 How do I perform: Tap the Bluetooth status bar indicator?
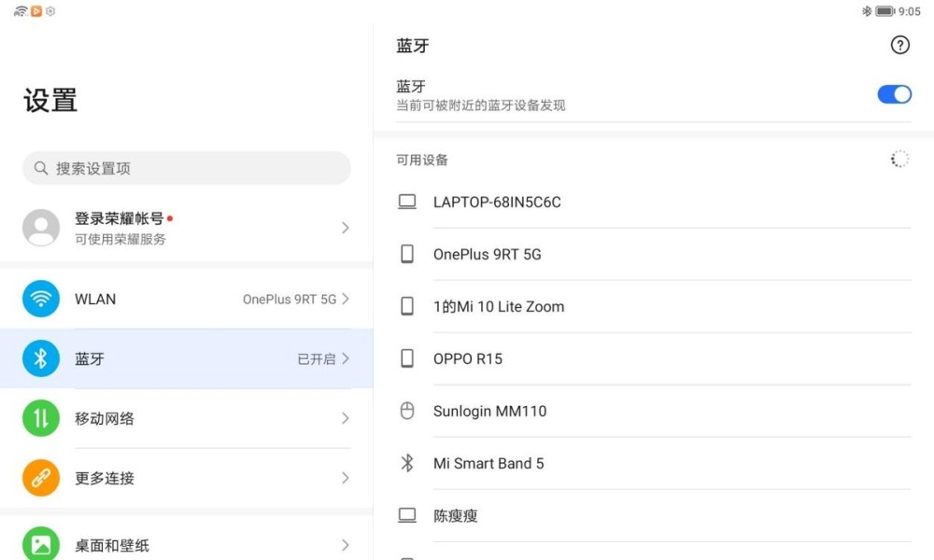pyautogui.click(x=867, y=10)
